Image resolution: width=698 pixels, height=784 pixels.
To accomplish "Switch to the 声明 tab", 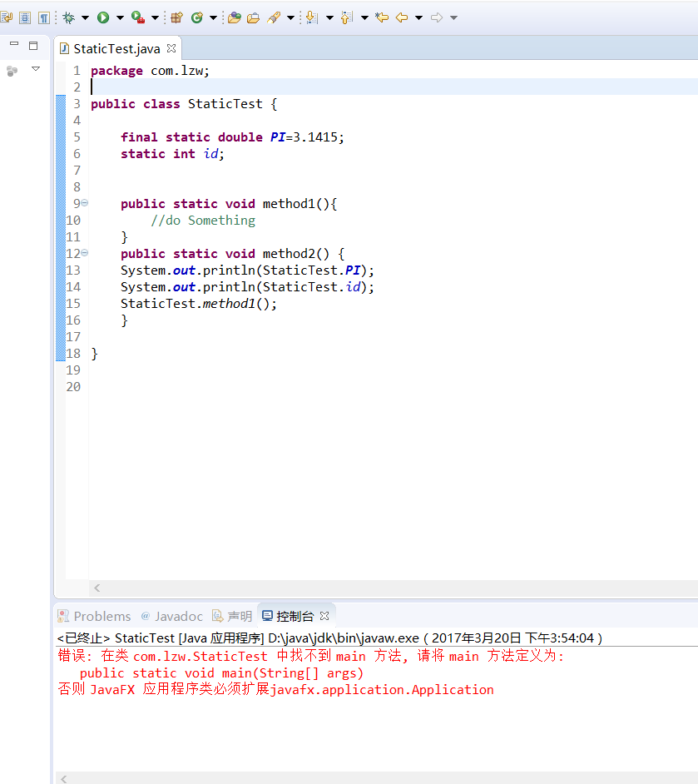I will point(232,616).
